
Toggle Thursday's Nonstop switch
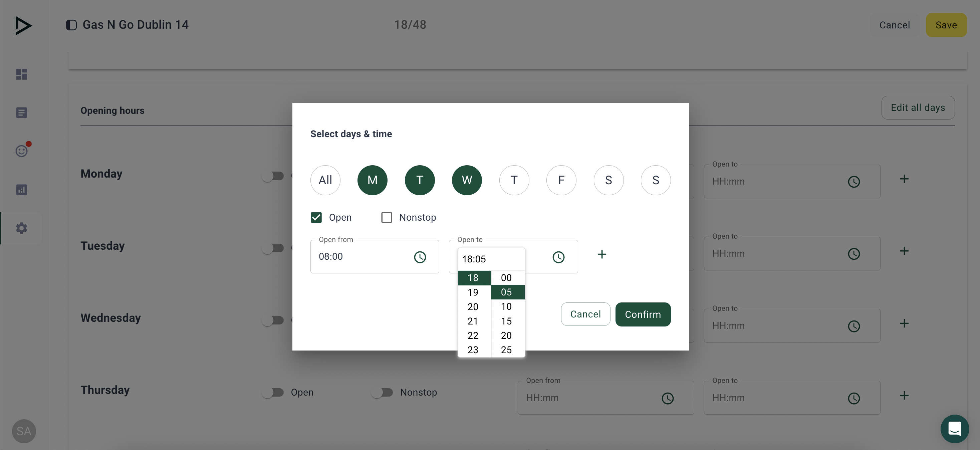tap(382, 392)
